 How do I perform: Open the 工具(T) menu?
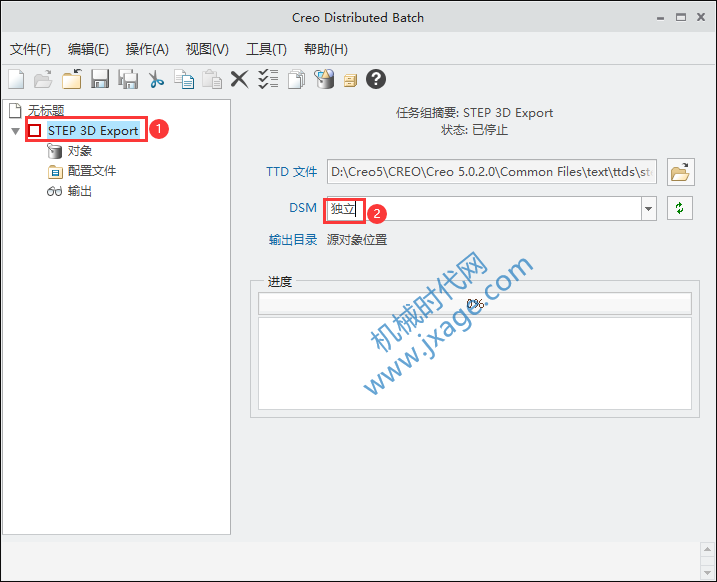267,49
